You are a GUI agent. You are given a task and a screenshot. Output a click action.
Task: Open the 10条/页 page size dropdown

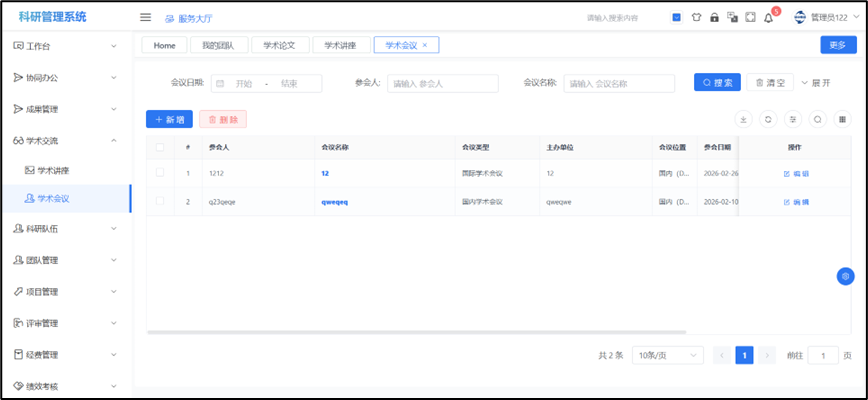tap(667, 355)
